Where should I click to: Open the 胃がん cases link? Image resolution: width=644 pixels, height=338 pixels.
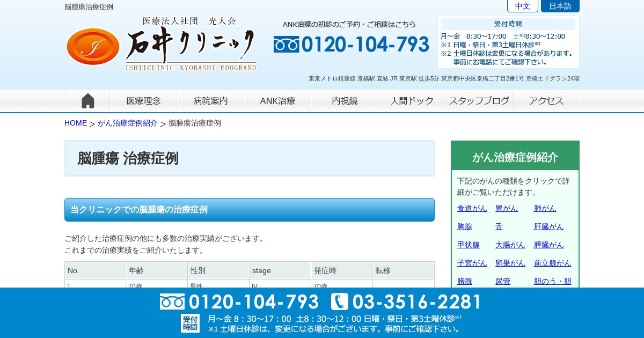pos(507,208)
